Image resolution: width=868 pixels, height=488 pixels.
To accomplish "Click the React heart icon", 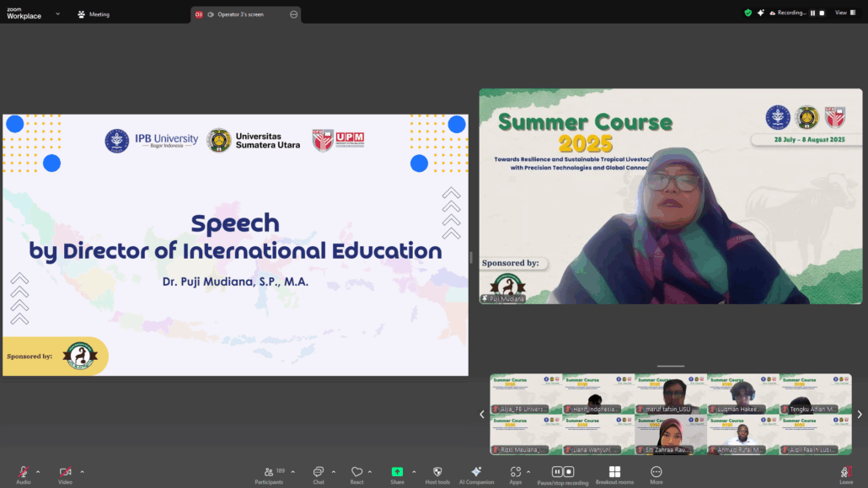I will pos(356,472).
